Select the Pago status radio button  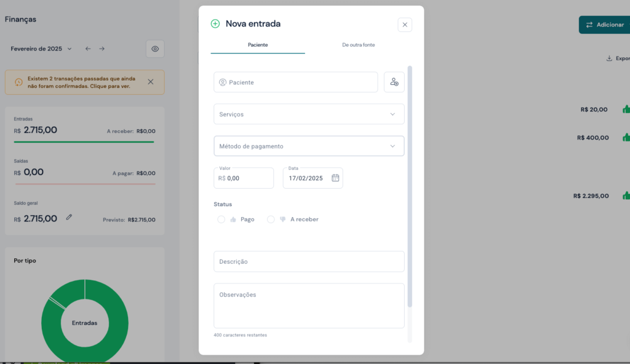pyautogui.click(x=221, y=219)
